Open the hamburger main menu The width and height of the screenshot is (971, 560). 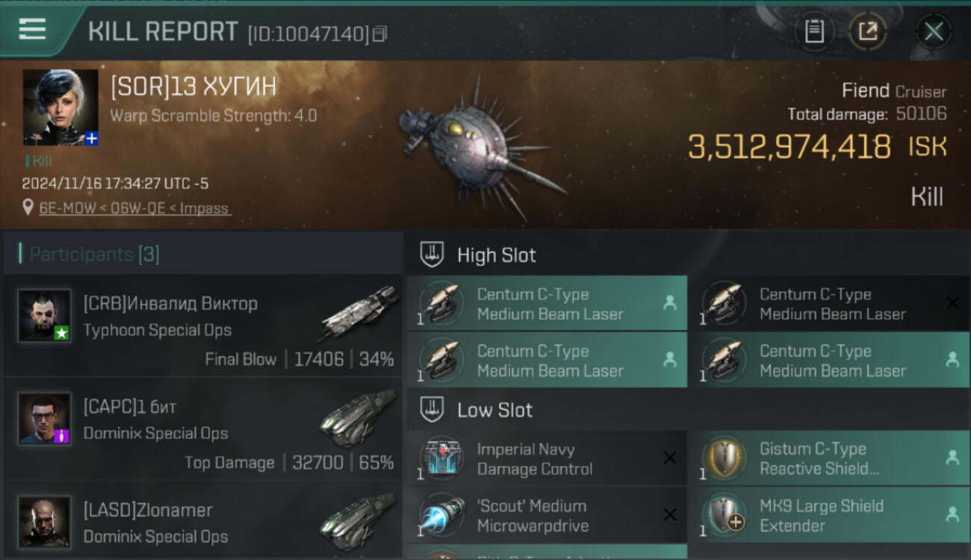32,29
